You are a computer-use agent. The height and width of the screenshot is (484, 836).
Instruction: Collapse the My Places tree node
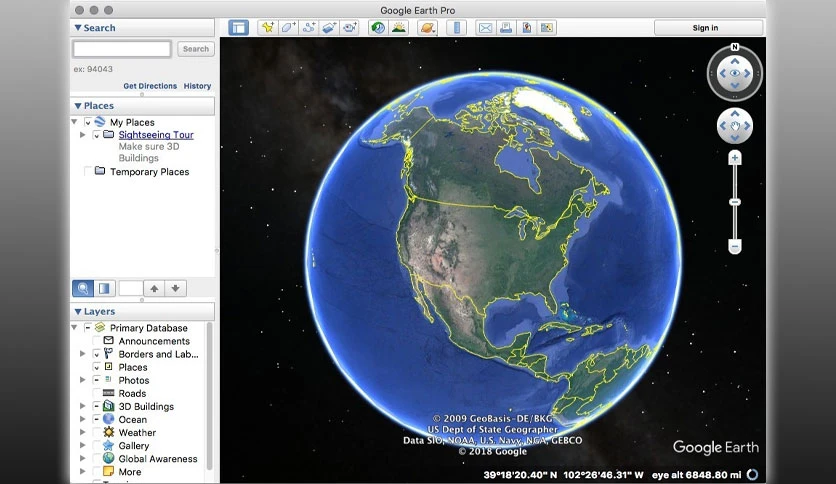click(75, 122)
